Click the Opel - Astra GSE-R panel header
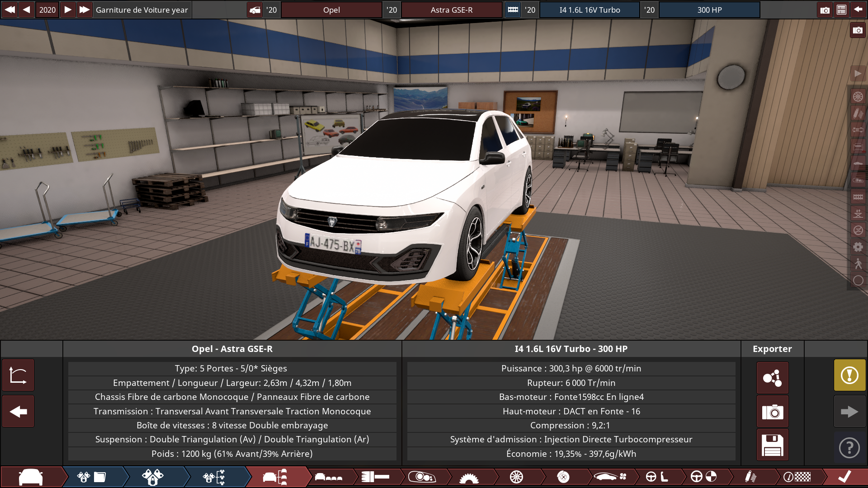 click(x=232, y=349)
